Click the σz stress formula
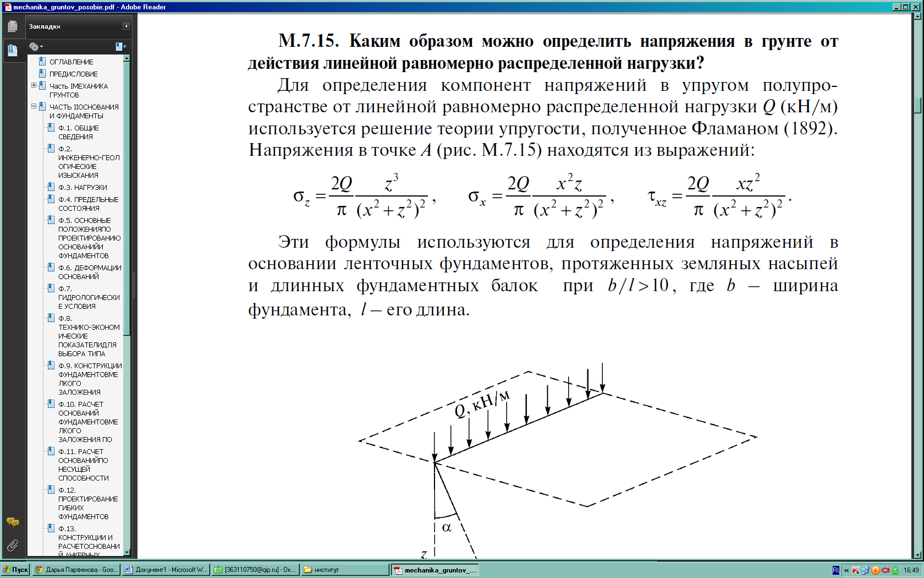 365,197
